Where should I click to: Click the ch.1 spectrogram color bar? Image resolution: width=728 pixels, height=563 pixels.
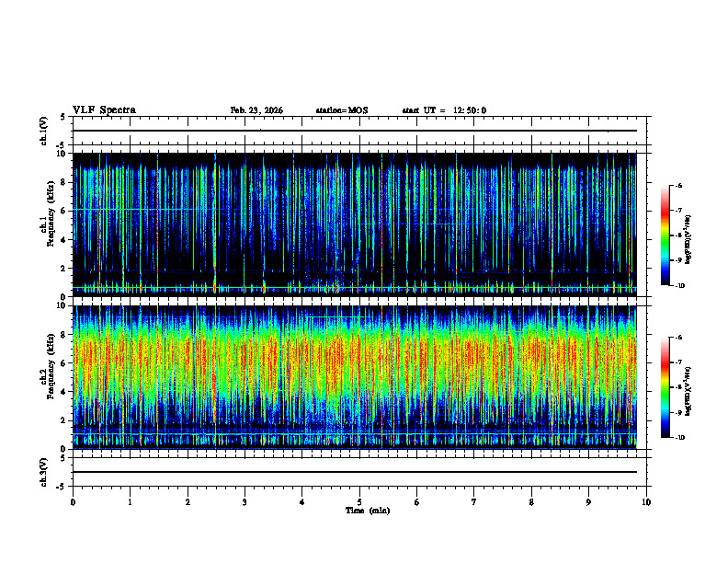pyautogui.click(x=665, y=236)
